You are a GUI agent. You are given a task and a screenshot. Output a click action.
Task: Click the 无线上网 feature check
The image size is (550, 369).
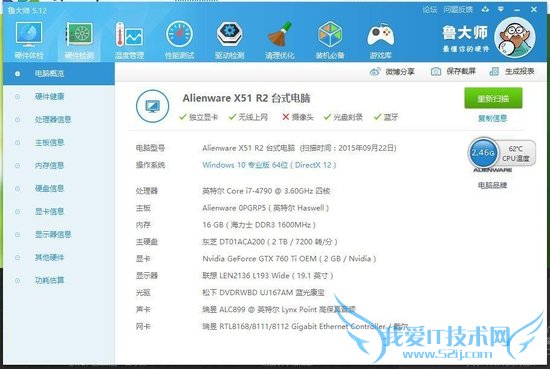[x=248, y=117]
